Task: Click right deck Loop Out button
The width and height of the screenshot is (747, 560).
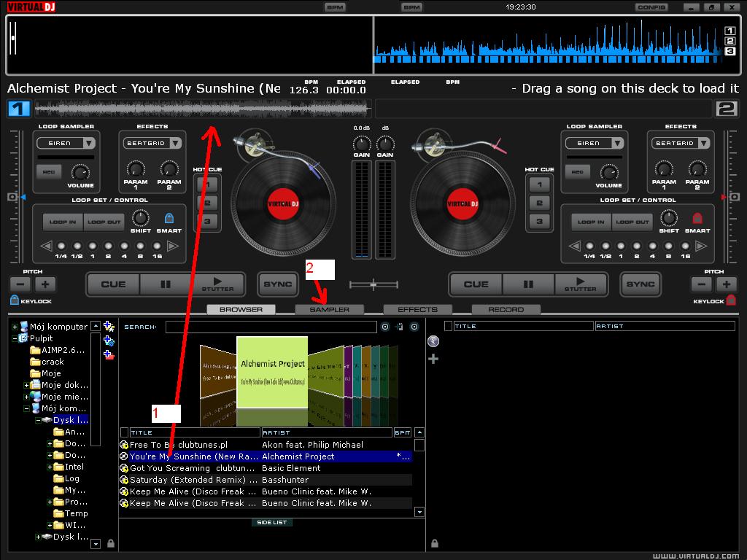Action: tap(632, 222)
